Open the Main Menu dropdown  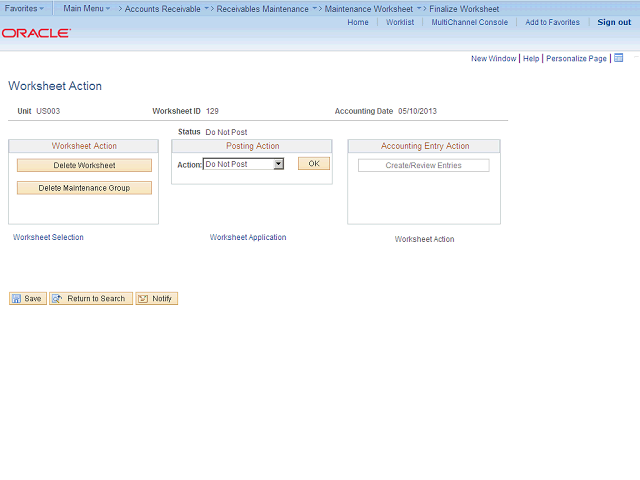[87, 8]
